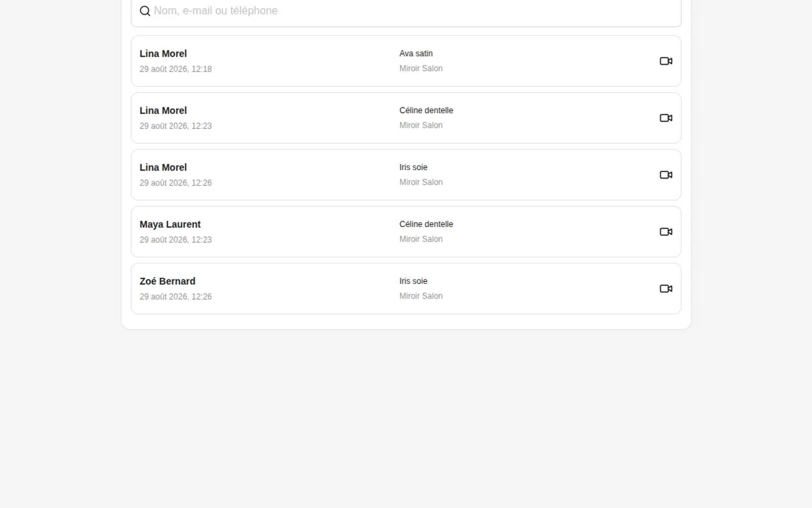Viewport: 812px width, 508px height.
Task: View Maya Laurent's video recording
Action: coord(666,232)
